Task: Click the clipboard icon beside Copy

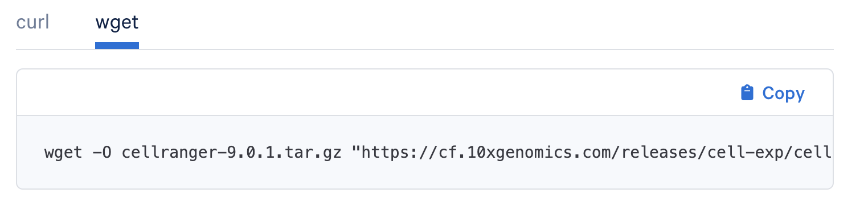Action: 747,93
